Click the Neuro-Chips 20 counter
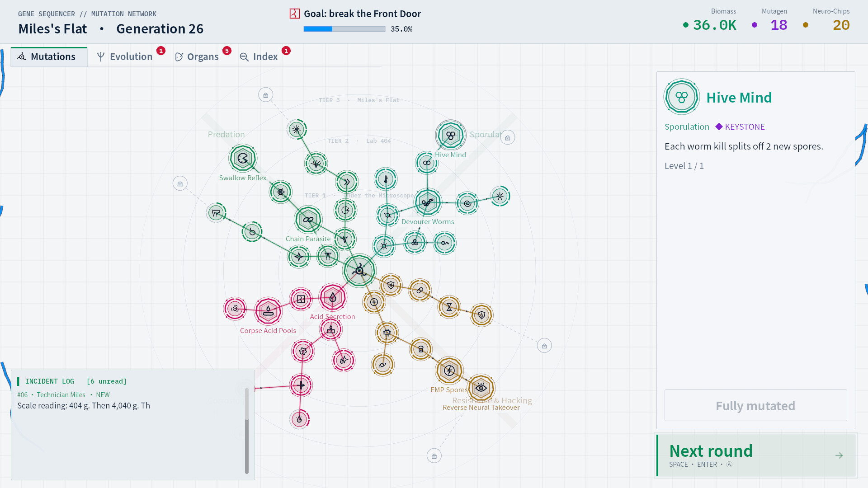868x488 pixels. (827, 20)
